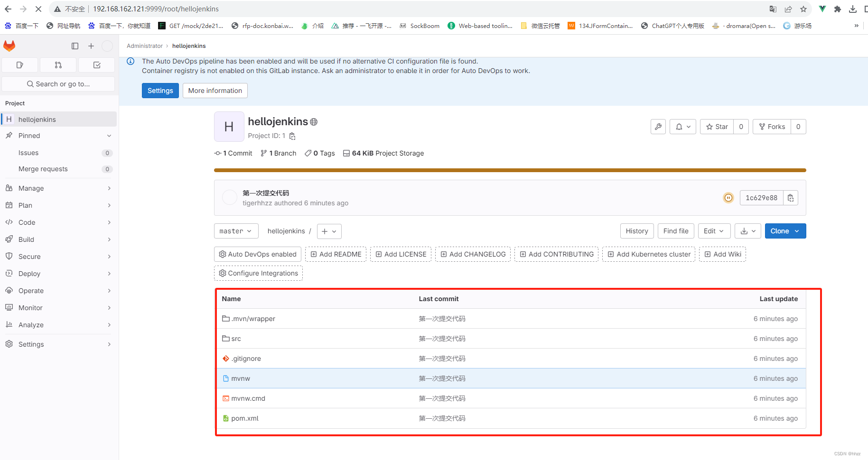Click the pipeline status icon on commit

click(x=728, y=198)
